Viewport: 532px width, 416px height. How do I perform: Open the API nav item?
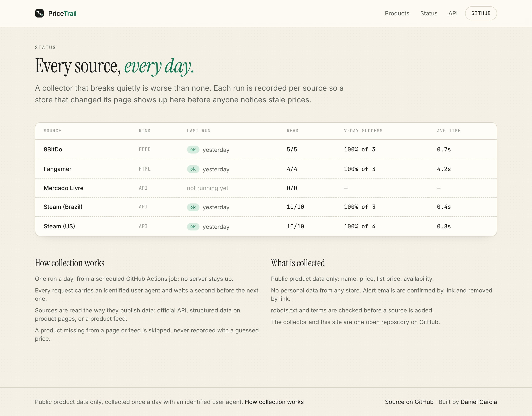coord(453,13)
